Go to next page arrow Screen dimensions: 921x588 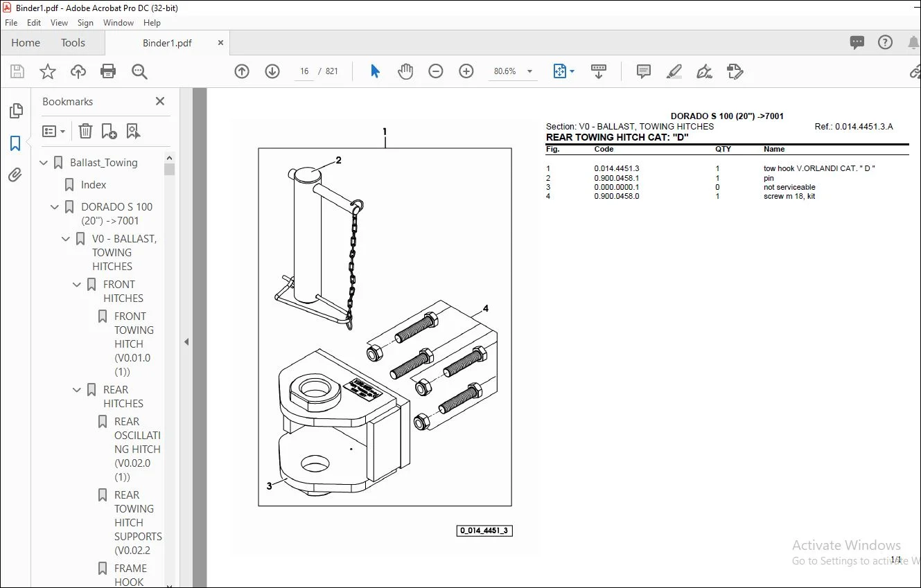tap(272, 71)
